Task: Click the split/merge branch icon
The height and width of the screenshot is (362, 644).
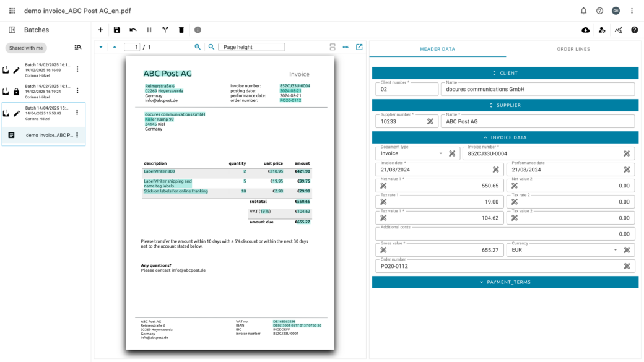Action: pos(165,30)
